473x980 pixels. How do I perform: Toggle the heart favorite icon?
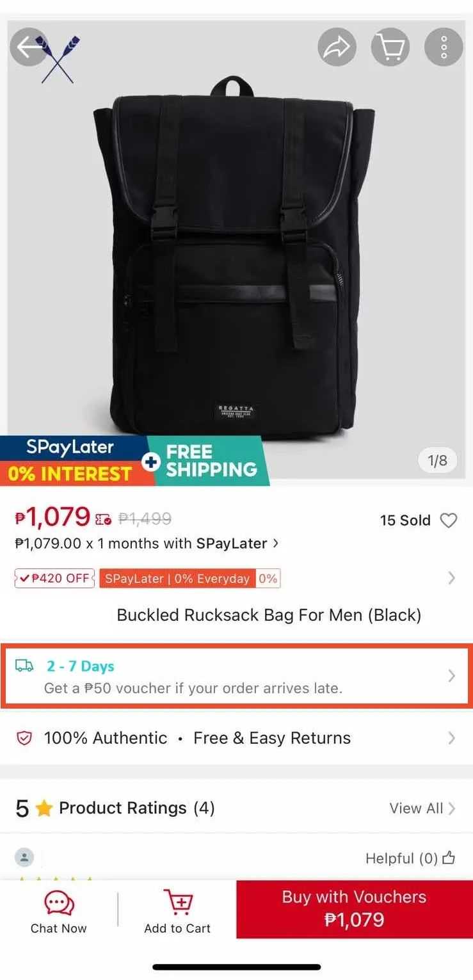point(449,520)
